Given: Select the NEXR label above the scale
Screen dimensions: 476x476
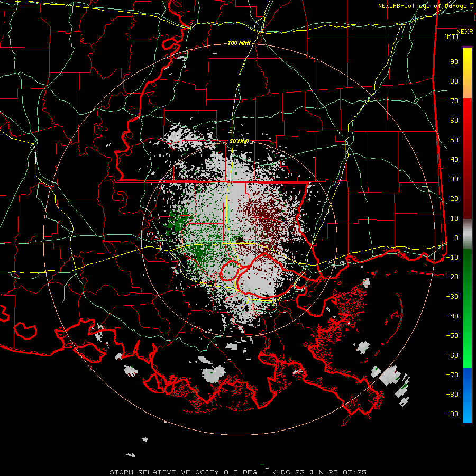Looking at the screenshot, I should (x=465, y=32).
